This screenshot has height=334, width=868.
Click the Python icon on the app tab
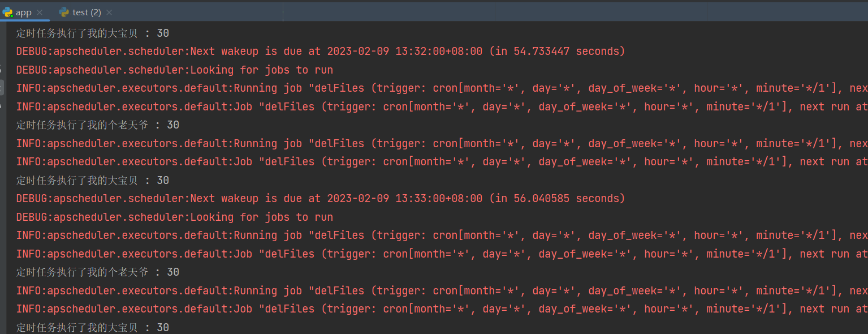point(7,12)
